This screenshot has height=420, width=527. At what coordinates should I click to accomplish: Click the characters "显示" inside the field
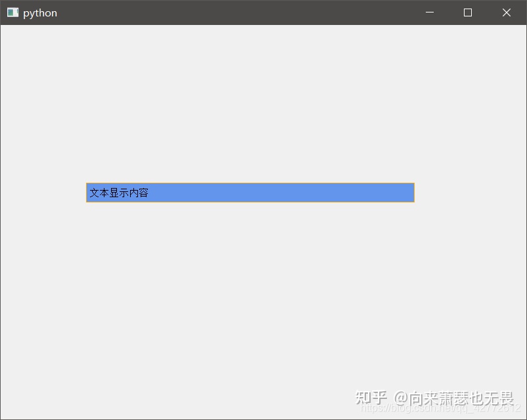(x=119, y=193)
